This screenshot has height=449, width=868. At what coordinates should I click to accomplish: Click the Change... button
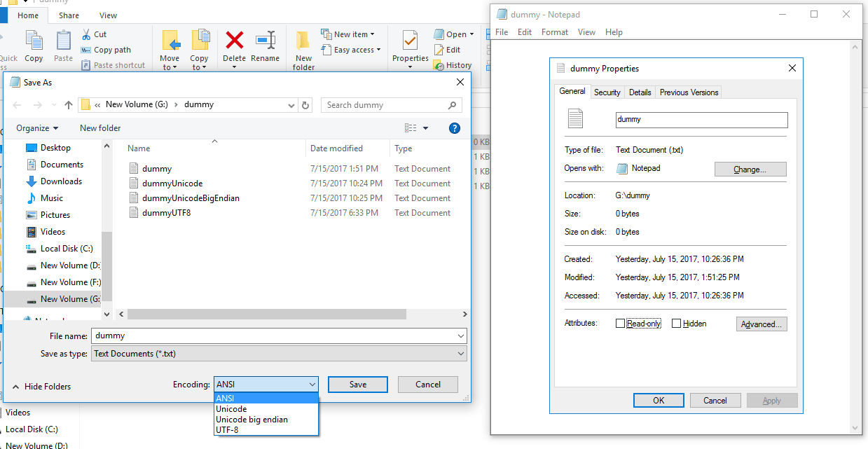coord(750,170)
